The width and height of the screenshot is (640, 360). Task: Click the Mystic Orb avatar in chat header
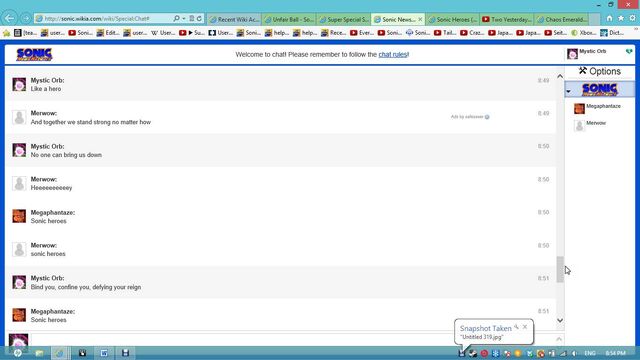tap(572, 53)
